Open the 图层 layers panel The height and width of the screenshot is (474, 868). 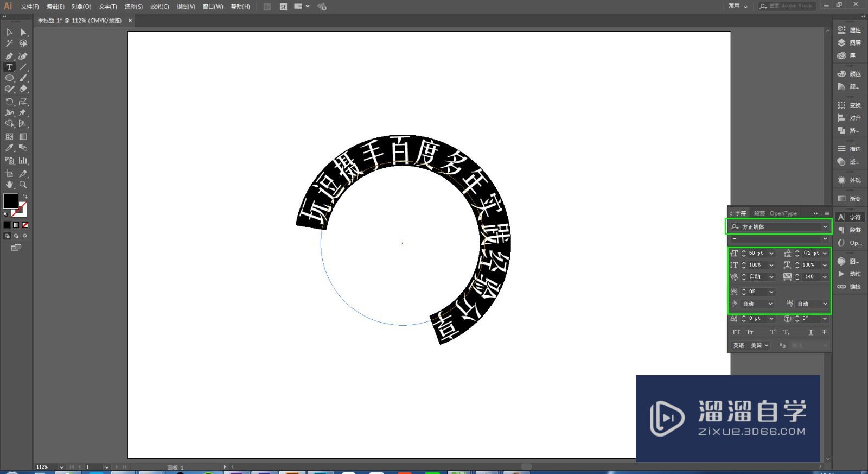pos(849,42)
